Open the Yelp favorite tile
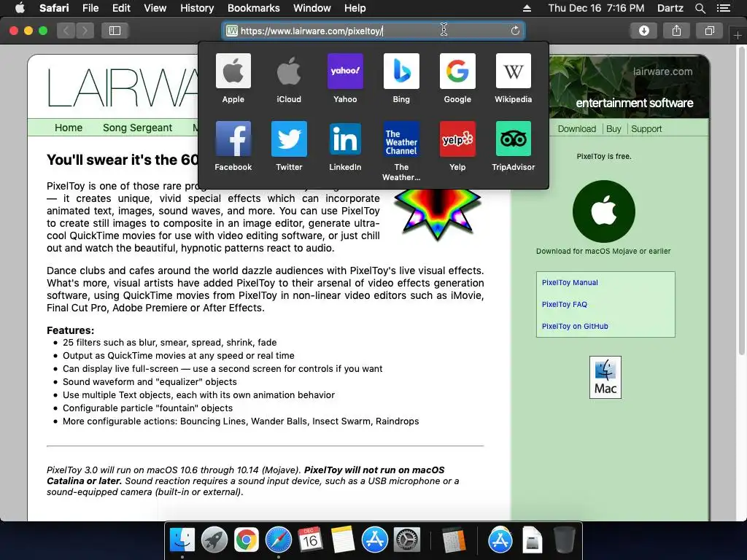Screen dimensions: 747x560 tap(457, 139)
